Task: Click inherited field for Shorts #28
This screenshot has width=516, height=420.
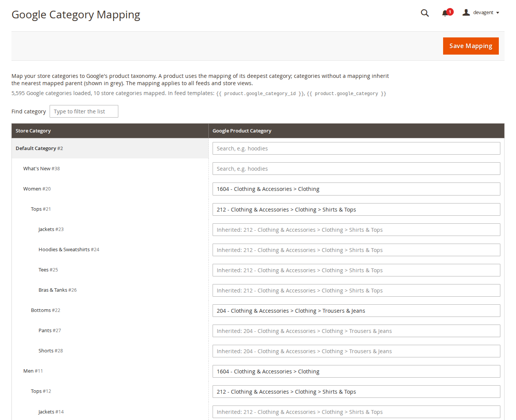Action: click(356, 351)
